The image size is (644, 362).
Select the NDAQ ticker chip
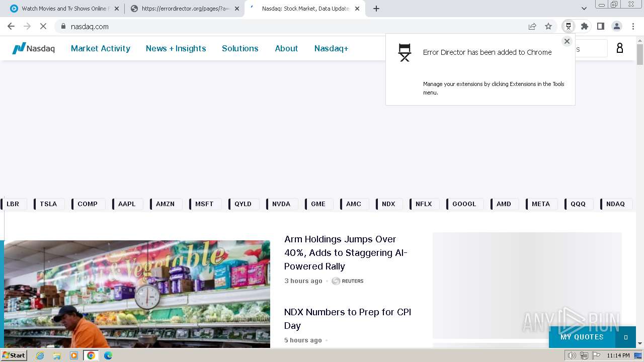[615, 204]
